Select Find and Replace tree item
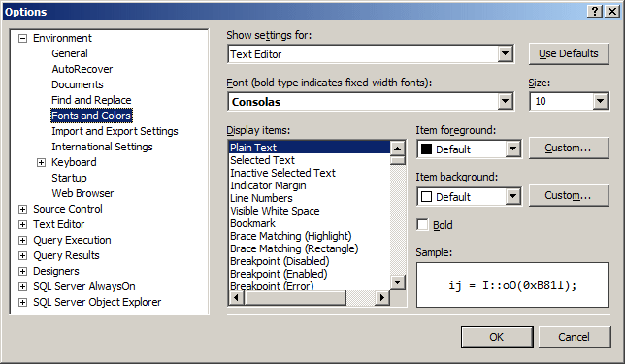 click(91, 100)
